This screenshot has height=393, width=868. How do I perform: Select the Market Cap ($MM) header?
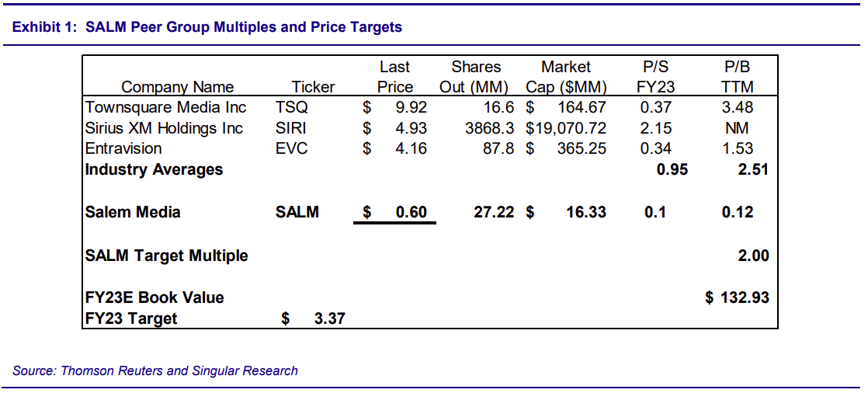pyautogui.click(x=566, y=77)
